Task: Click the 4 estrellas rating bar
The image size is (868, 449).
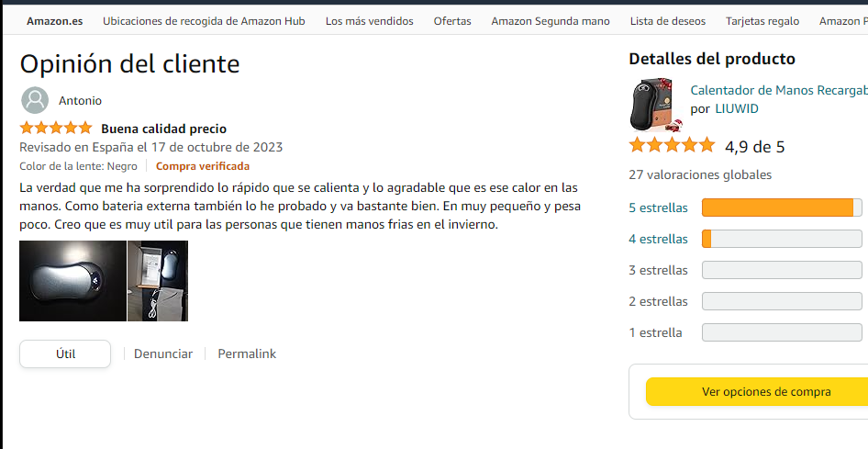Action: click(782, 239)
